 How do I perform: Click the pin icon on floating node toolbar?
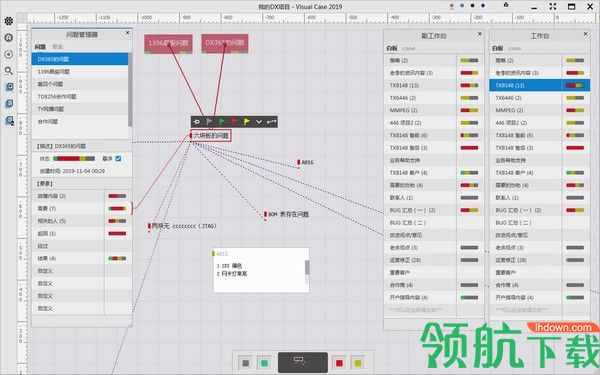click(197, 122)
